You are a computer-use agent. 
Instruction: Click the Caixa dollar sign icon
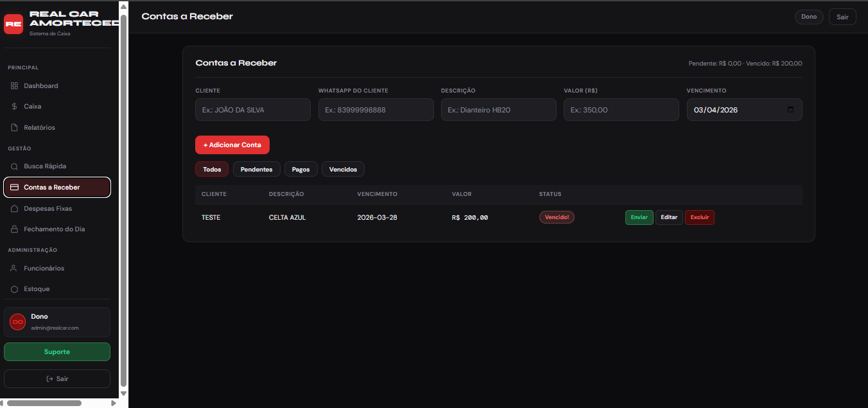[14, 107]
